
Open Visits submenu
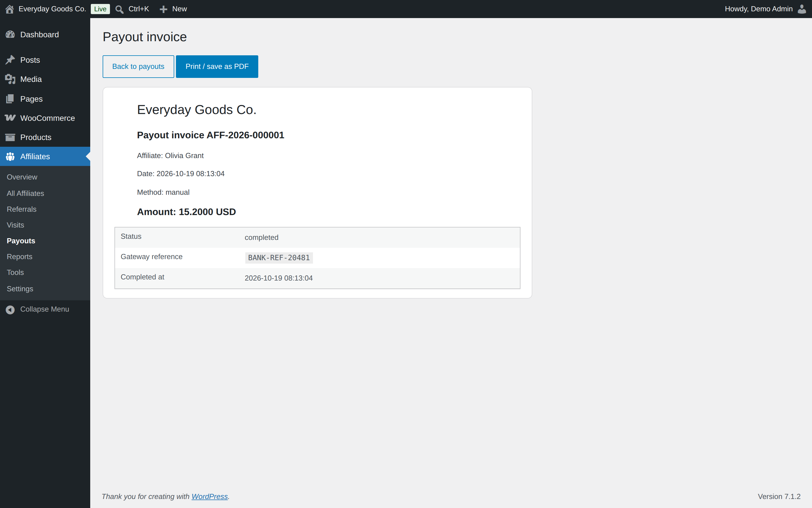[16, 225]
